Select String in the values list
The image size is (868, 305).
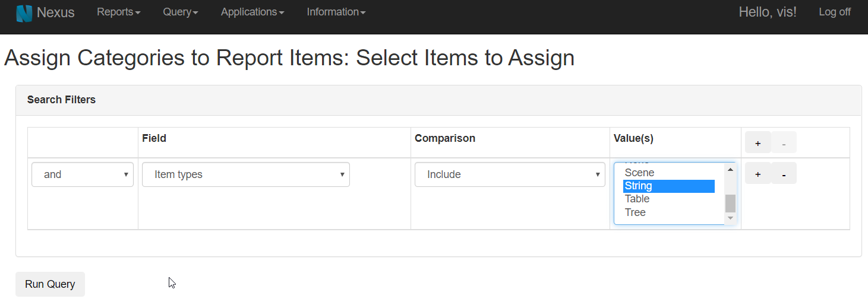coord(639,186)
